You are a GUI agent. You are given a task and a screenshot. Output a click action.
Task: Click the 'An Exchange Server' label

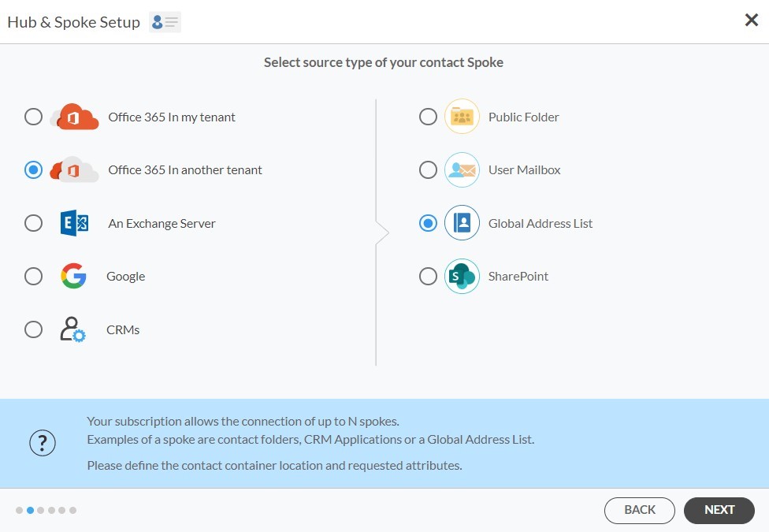click(x=162, y=224)
